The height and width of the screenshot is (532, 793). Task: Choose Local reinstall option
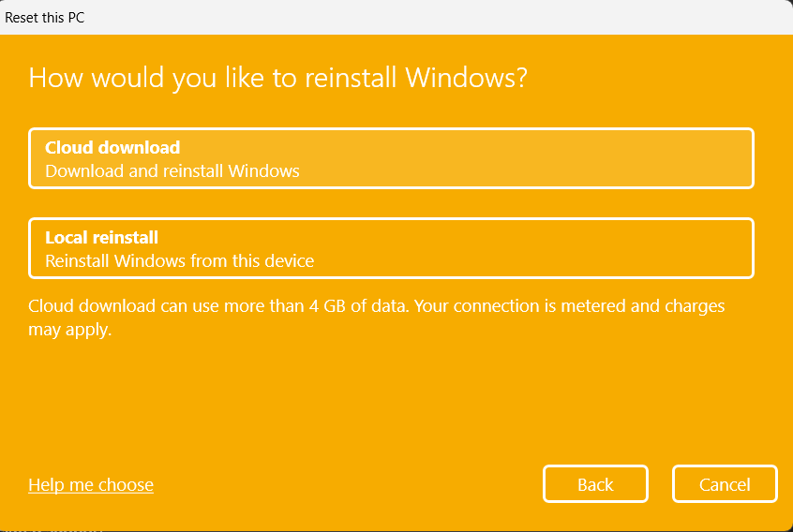pyautogui.click(x=391, y=248)
